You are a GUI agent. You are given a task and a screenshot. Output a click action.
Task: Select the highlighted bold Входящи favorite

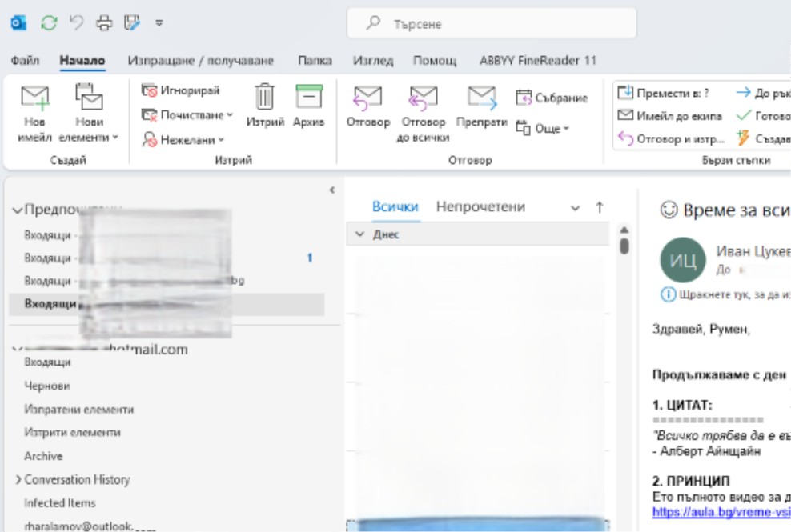pyautogui.click(x=167, y=304)
